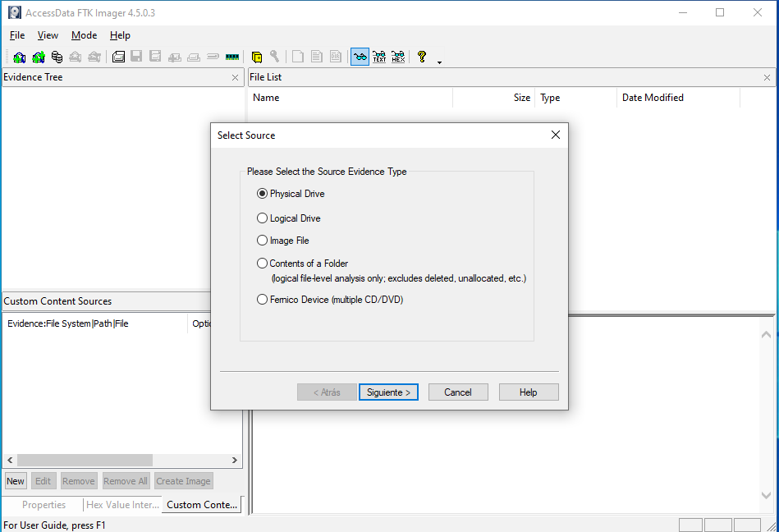Click the Verify Drive/Image toolbar icon
This screenshot has width=779, height=532.
pyautogui.click(x=213, y=57)
